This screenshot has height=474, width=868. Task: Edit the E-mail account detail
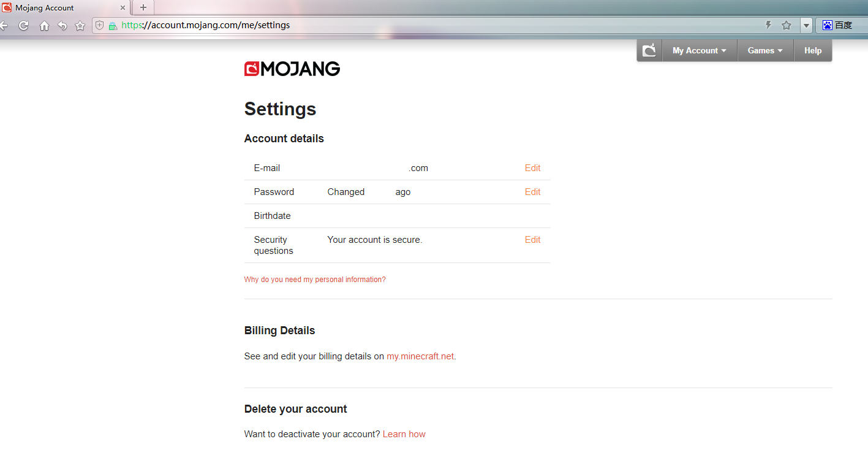point(532,168)
